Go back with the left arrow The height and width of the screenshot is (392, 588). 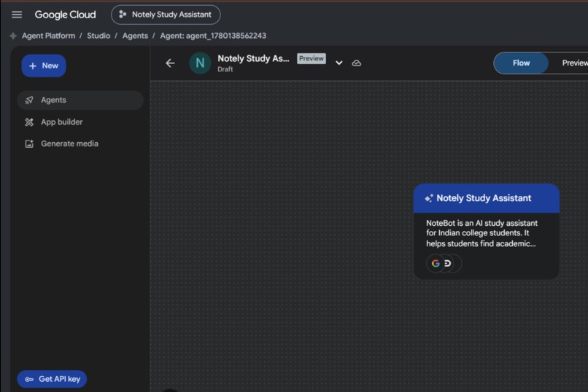170,63
